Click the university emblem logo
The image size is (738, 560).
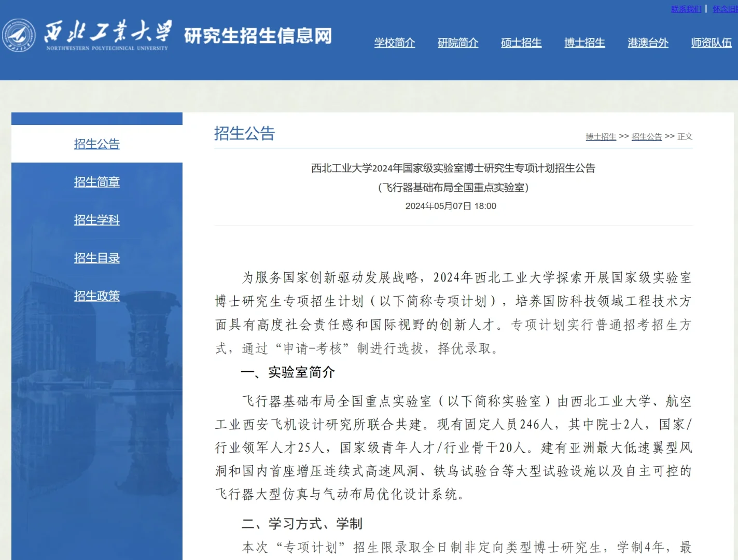pos(19,35)
